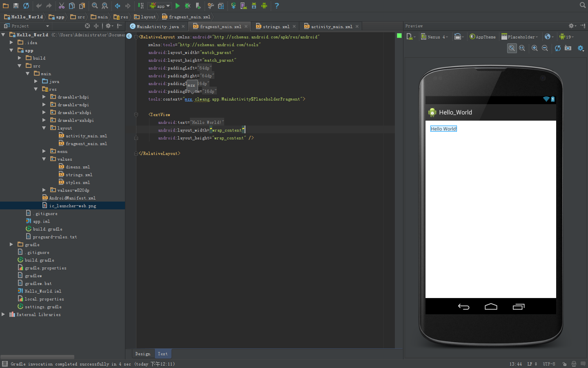
Task: Run the app with green play button
Action: (x=177, y=6)
